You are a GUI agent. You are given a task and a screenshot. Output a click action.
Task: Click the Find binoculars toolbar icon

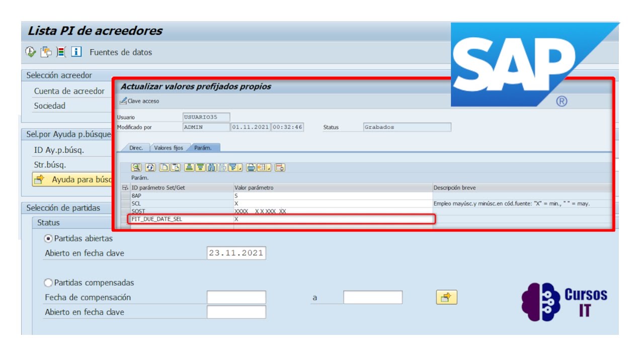pos(211,167)
